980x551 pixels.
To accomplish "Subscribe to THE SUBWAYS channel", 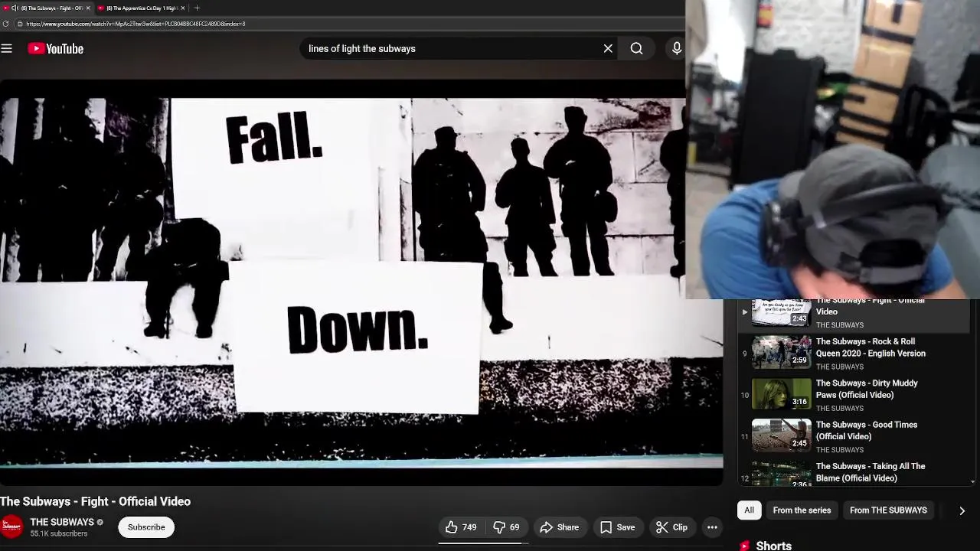I will click(x=146, y=527).
